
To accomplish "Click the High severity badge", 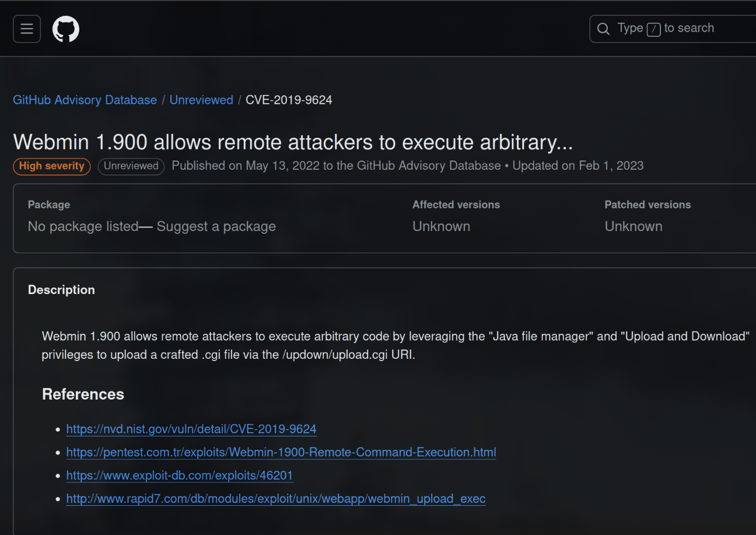I will click(52, 166).
